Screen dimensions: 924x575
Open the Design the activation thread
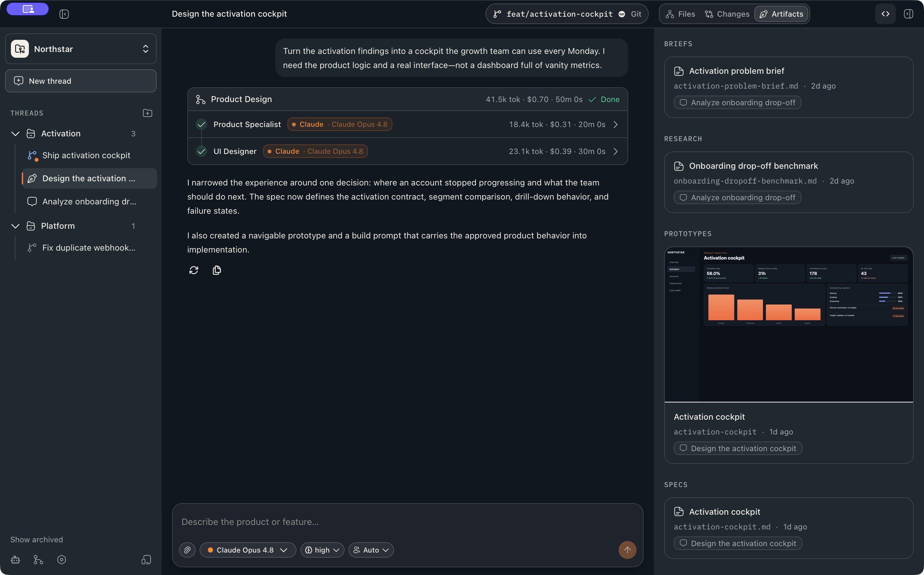pyautogui.click(x=90, y=178)
